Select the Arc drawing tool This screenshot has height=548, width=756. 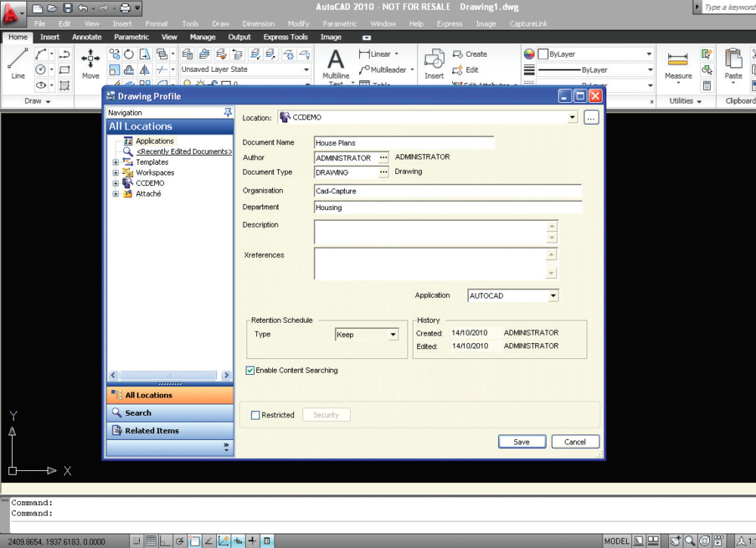coord(41,54)
